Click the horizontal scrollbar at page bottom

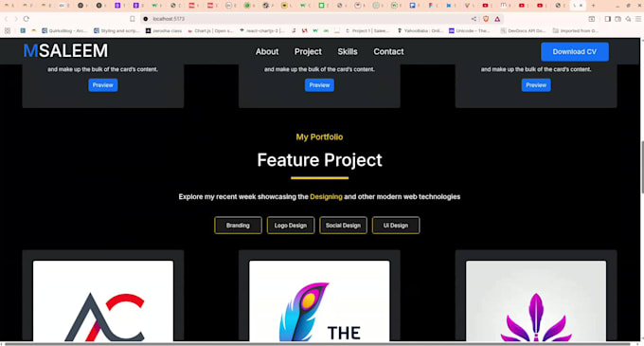click(318, 343)
